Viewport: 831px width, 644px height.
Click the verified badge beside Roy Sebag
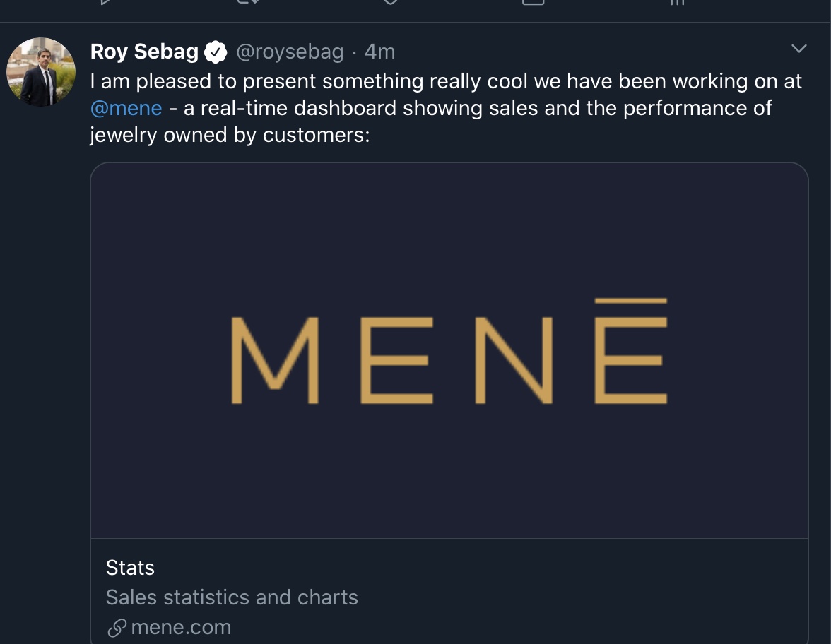[x=216, y=52]
